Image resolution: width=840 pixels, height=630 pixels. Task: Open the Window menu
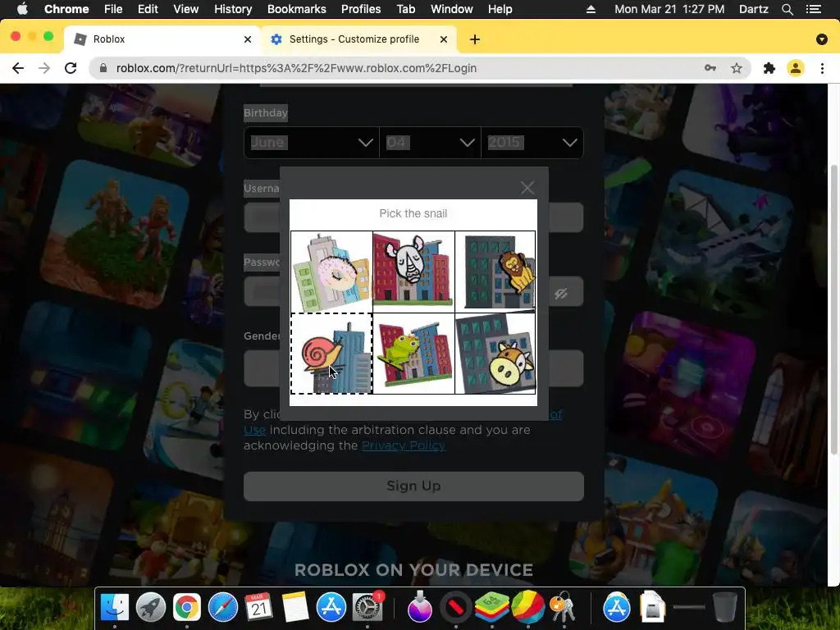[x=452, y=9]
